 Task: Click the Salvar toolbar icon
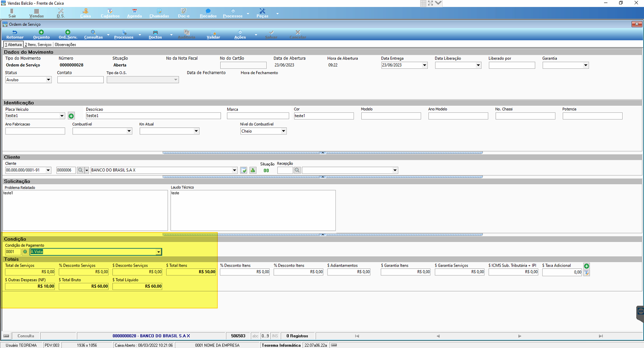(271, 35)
